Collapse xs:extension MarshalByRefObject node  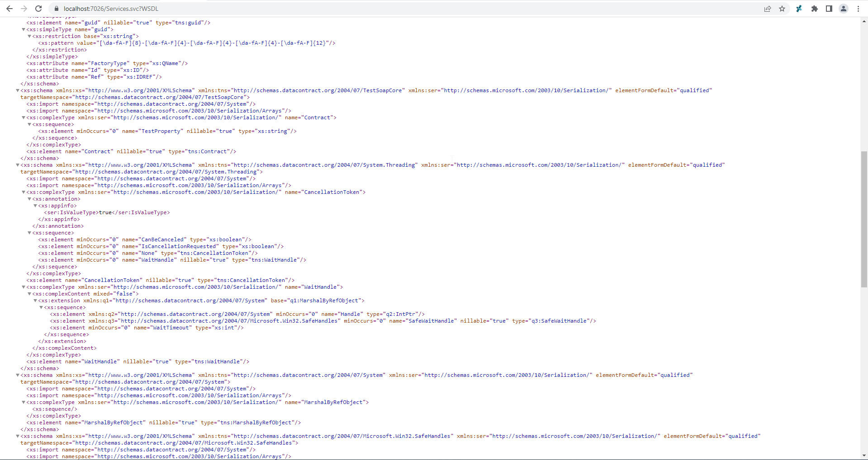coord(35,301)
